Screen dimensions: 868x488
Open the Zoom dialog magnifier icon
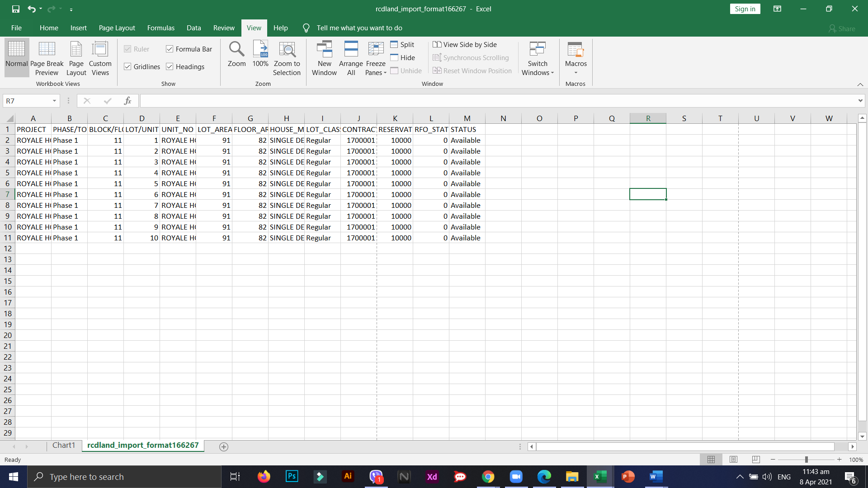(236, 50)
